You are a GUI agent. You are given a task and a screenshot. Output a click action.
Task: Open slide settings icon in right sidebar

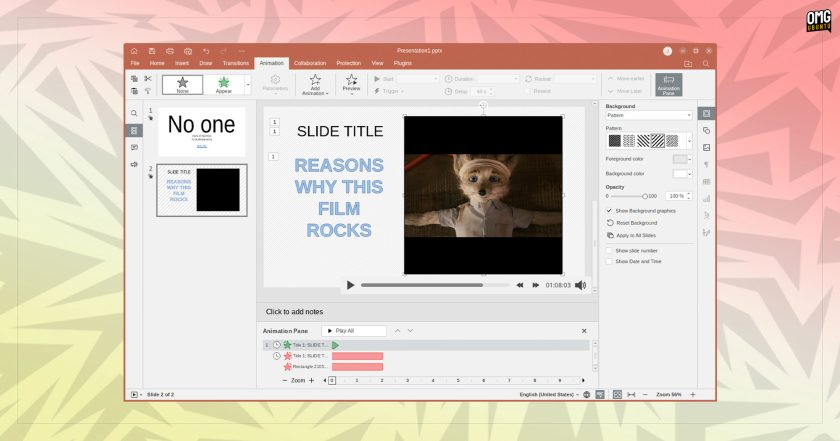tap(706, 113)
